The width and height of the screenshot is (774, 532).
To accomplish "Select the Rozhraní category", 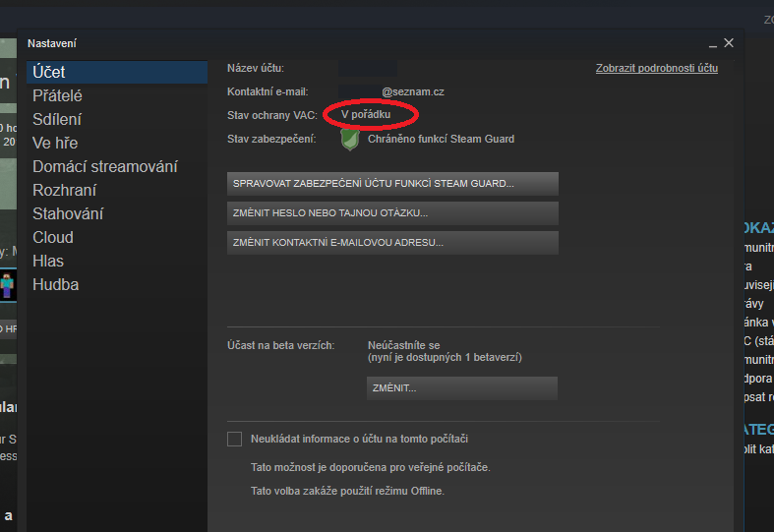I will [x=64, y=190].
